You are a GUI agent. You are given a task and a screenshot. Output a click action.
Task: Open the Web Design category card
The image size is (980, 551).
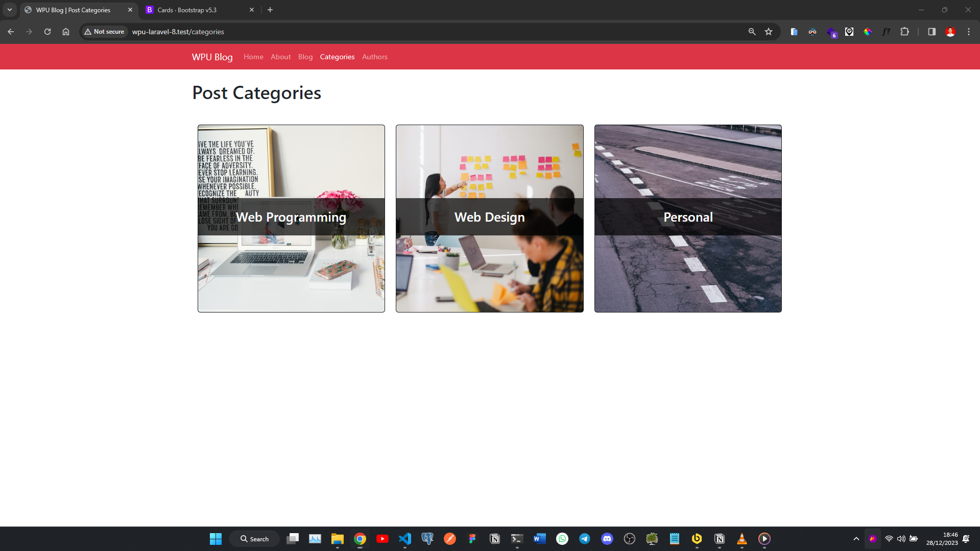coord(489,218)
